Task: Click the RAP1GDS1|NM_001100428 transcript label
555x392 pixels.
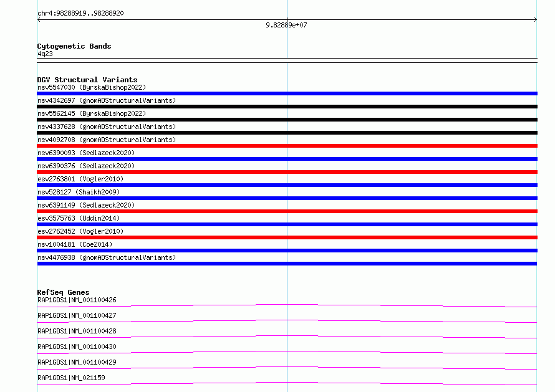Action: tap(77, 331)
